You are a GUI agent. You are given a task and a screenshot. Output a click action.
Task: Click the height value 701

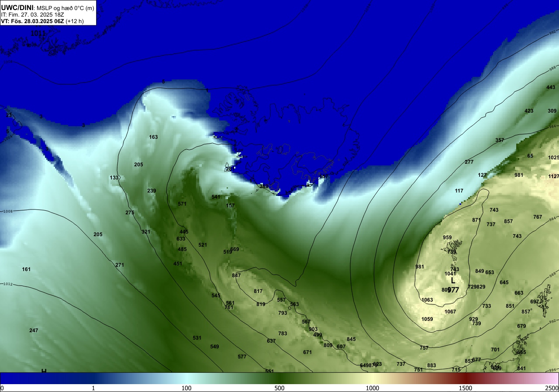pyautogui.click(x=495, y=350)
